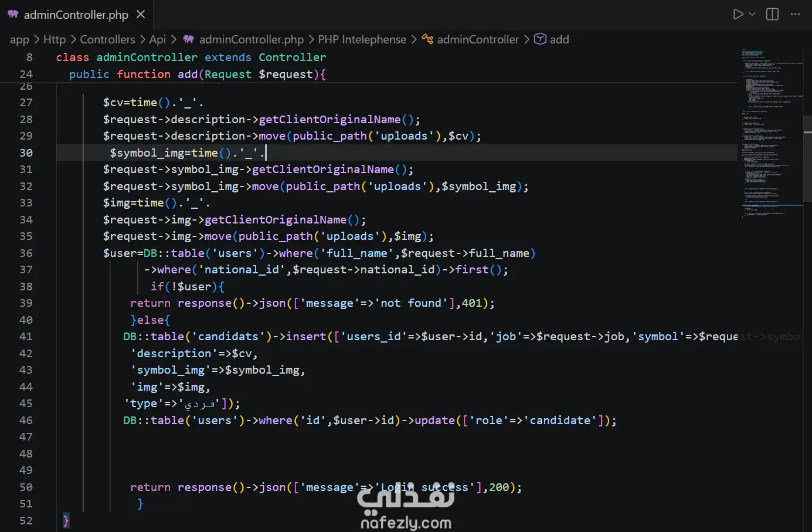This screenshot has width=812, height=532.
Task: Click the update method on line 46
Action: [434, 421]
